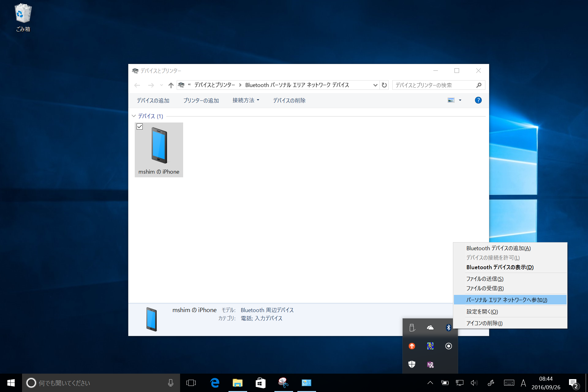Click the safely remove hardware tray icon

(x=412, y=327)
